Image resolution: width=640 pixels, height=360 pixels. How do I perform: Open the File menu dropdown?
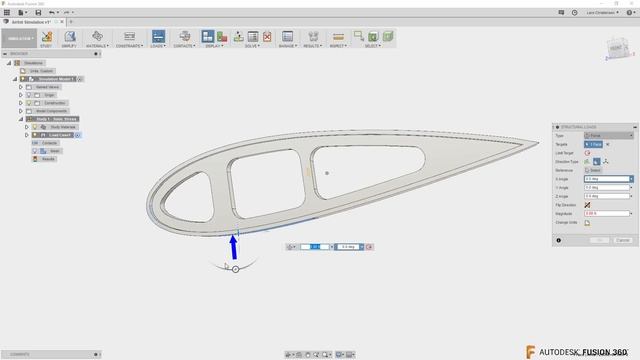[x=22, y=13]
